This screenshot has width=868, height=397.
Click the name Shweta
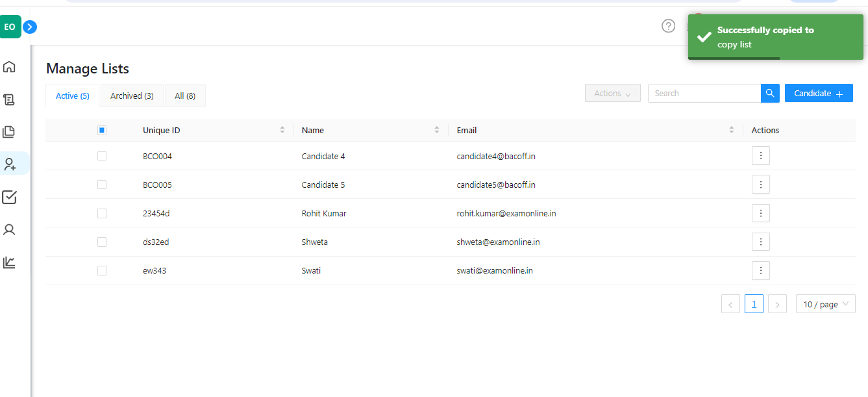pyautogui.click(x=315, y=242)
